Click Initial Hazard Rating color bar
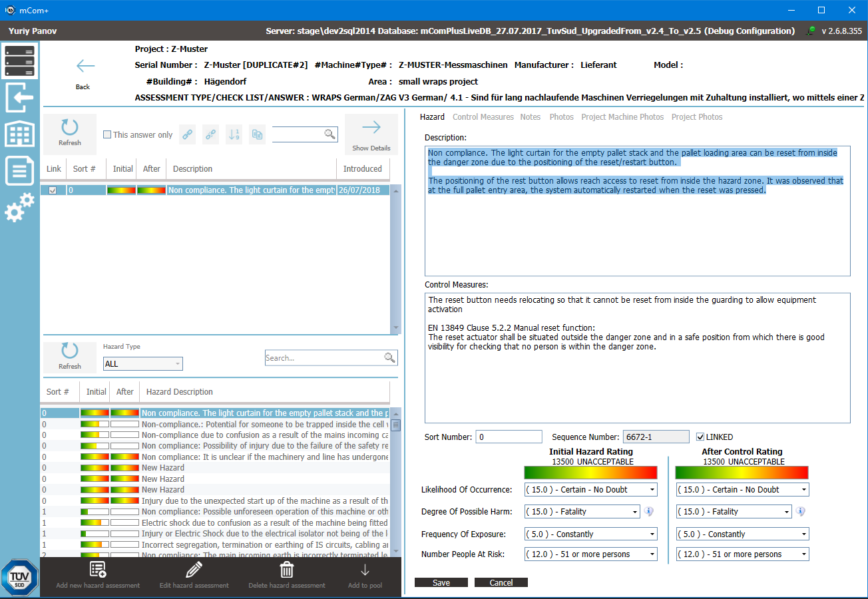Screen dimensions: 868x599 tap(590, 473)
